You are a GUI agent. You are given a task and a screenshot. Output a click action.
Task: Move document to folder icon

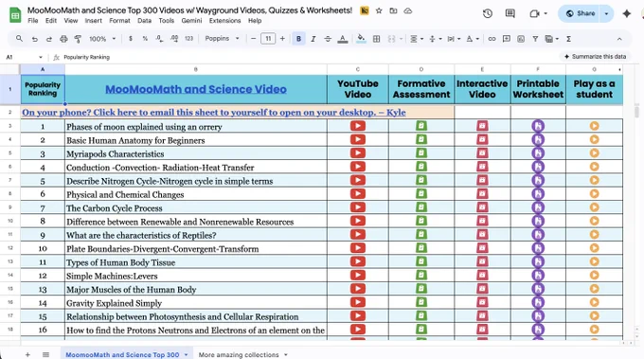tap(393, 11)
